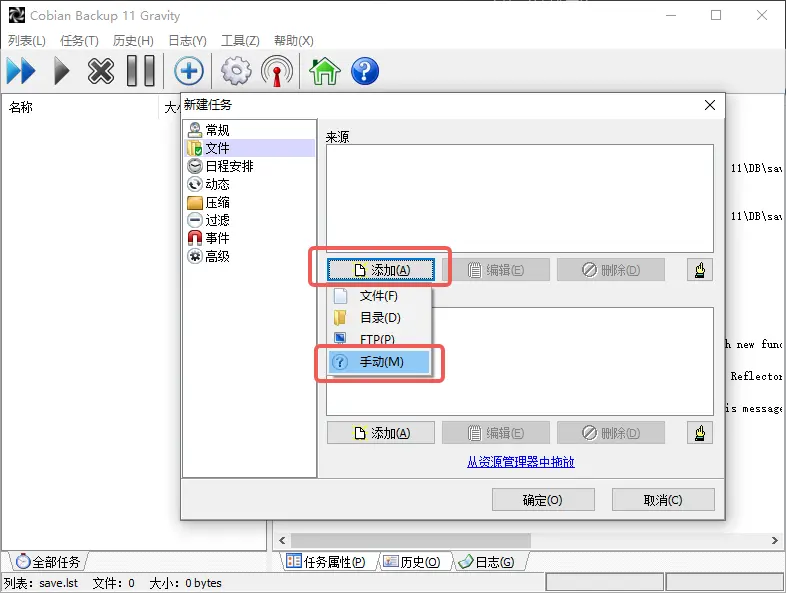Open the 任务(T) menu
Screen dimensions: 786x593
pyautogui.click(x=79, y=41)
